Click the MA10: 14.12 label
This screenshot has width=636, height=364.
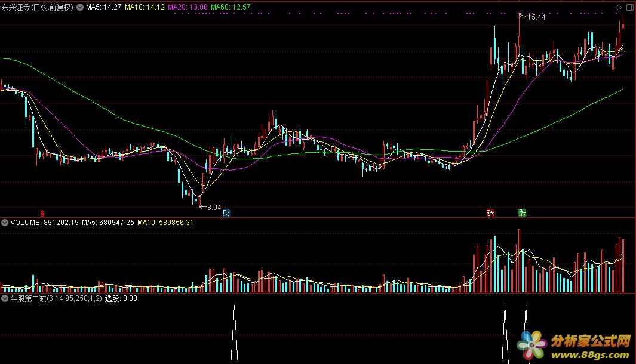[145, 7]
